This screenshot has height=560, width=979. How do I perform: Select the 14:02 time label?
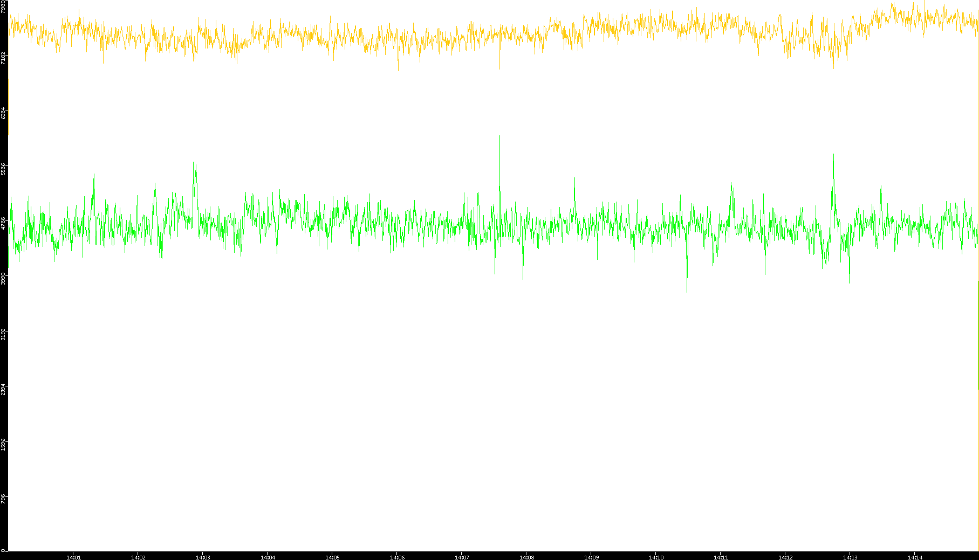coord(138,557)
